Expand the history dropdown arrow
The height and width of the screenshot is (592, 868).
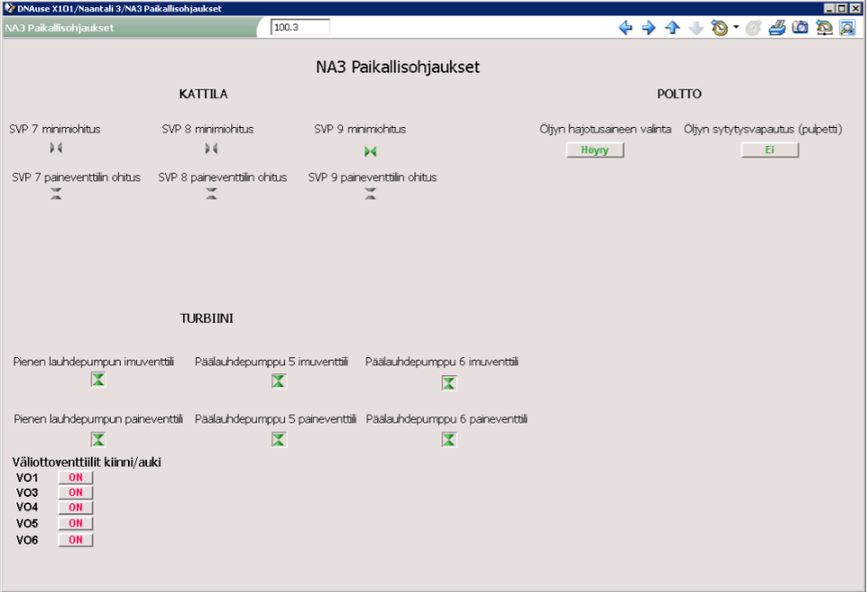point(736,26)
